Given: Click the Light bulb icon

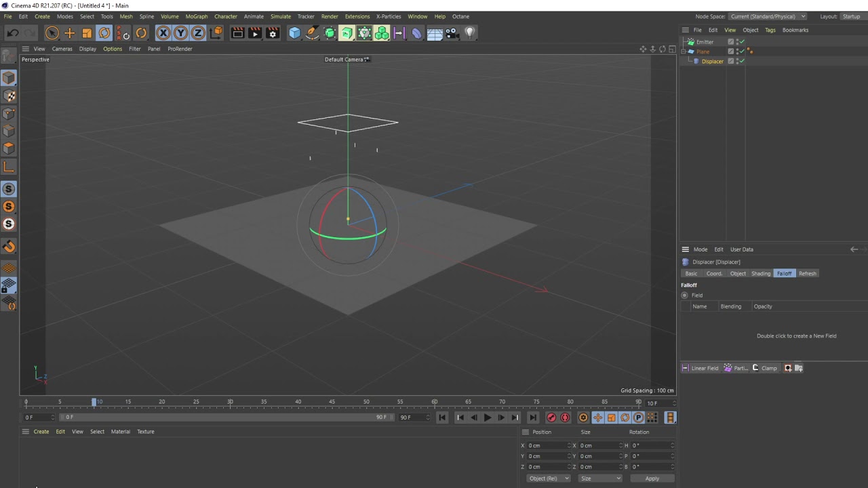Looking at the screenshot, I should (469, 33).
